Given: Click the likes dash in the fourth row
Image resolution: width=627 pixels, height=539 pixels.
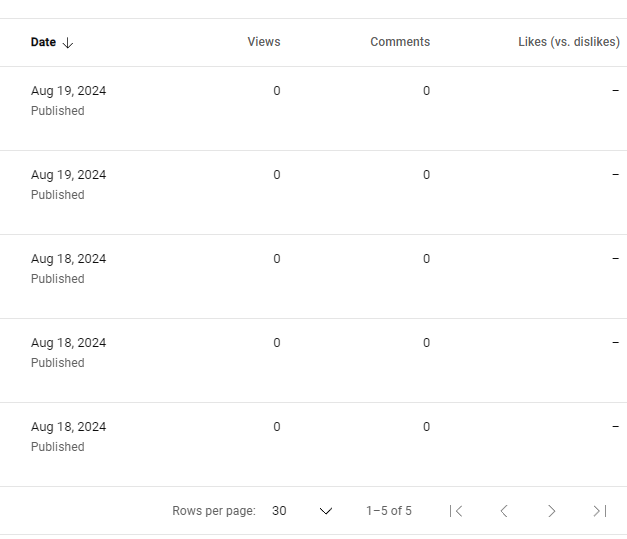Looking at the screenshot, I should tap(616, 343).
